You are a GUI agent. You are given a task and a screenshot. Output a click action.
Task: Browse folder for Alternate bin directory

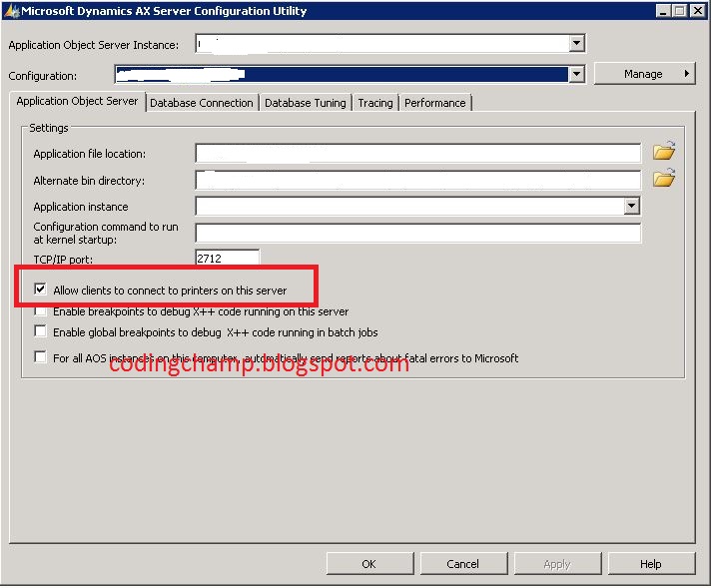point(664,178)
